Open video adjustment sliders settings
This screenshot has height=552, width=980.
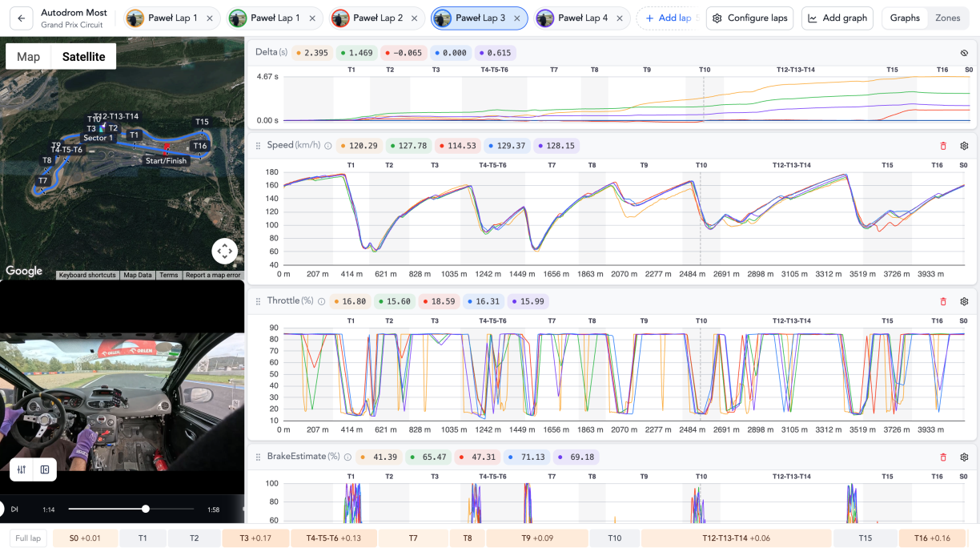22,469
